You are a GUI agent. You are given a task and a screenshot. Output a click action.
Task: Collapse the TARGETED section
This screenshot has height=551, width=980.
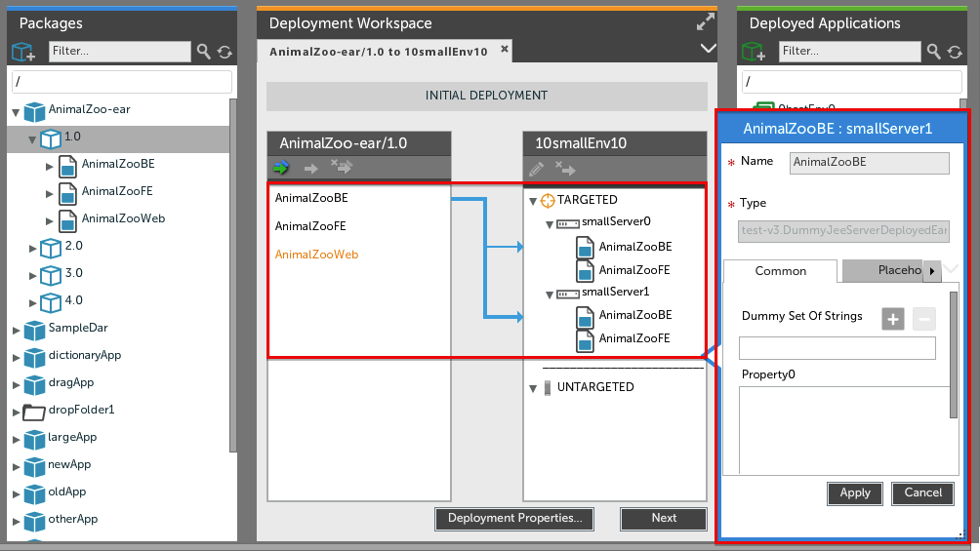tap(533, 202)
